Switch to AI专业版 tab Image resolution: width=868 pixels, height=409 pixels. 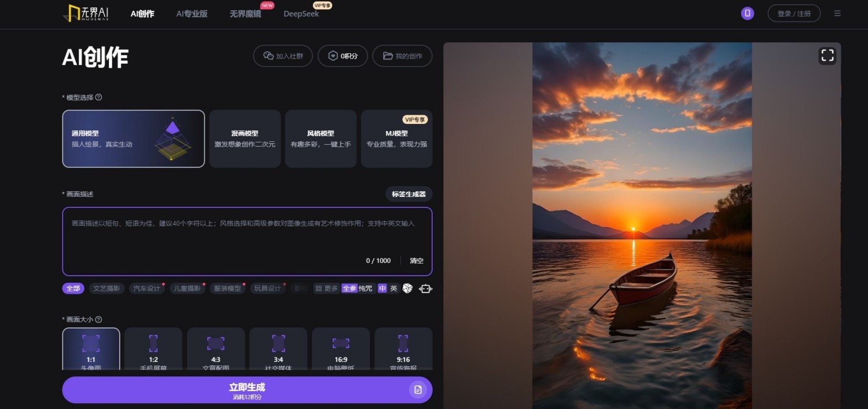coord(192,13)
